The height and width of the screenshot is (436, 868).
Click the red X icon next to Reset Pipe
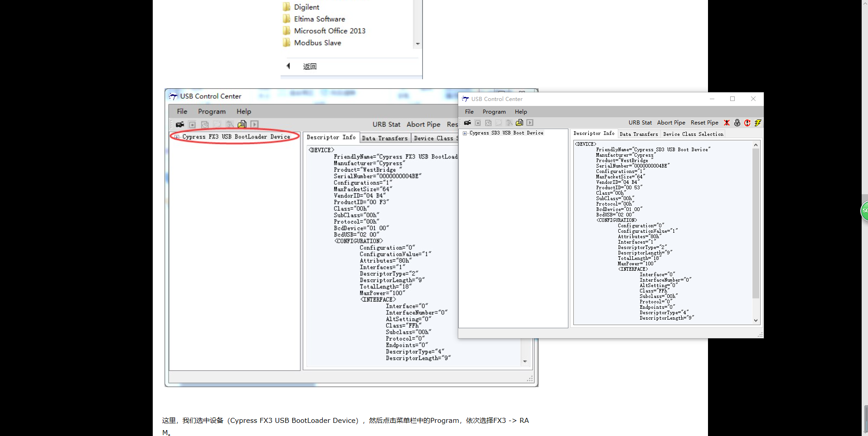pyautogui.click(x=727, y=123)
